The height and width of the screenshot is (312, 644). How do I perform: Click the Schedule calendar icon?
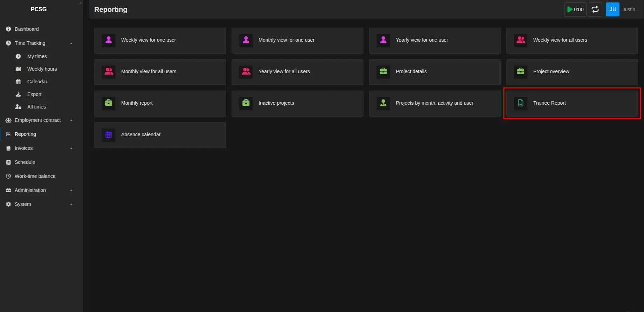coord(8,162)
